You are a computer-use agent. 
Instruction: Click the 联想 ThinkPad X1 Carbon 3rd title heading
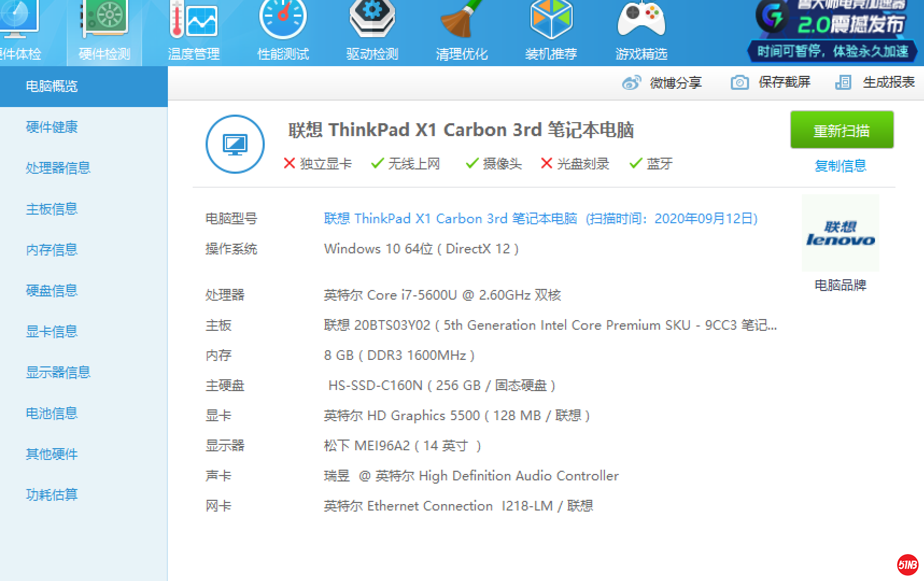pyautogui.click(x=461, y=130)
